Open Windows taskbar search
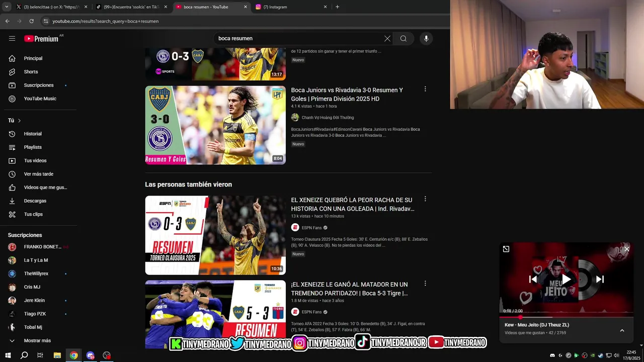This screenshot has height=362, width=644. pyautogui.click(x=24, y=355)
